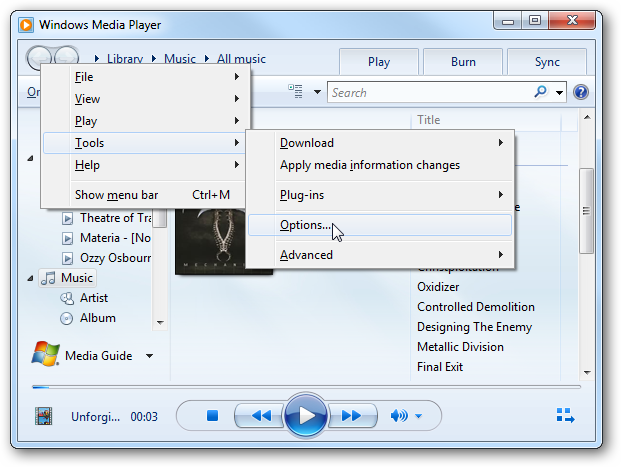Select the Tools menu entry
This screenshot has width=621, height=467.
pos(145,143)
